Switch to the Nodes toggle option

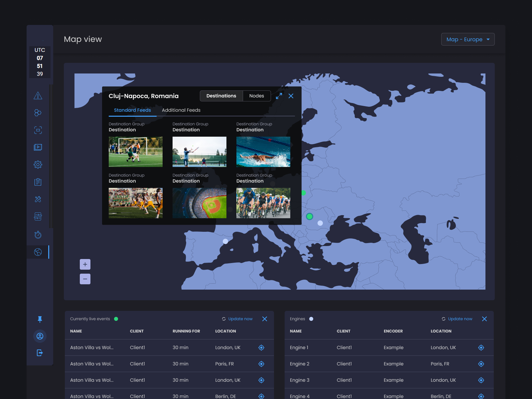point(257,96)
